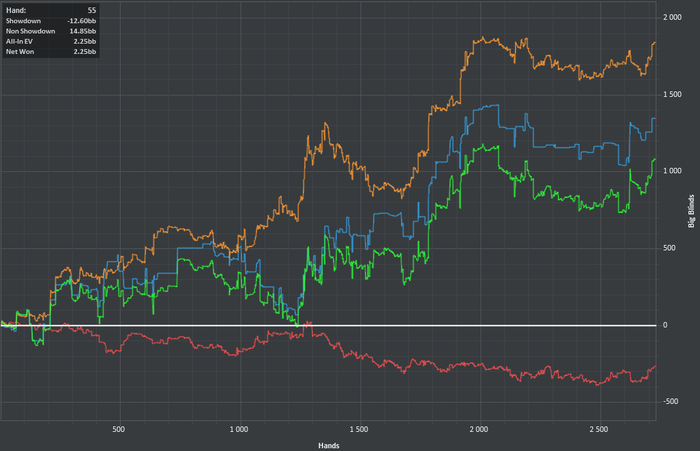This screenshot has width=700, height=451.
Task: Click the 2 000 label on the Hands axis
Action: click(x=479, y=429)
